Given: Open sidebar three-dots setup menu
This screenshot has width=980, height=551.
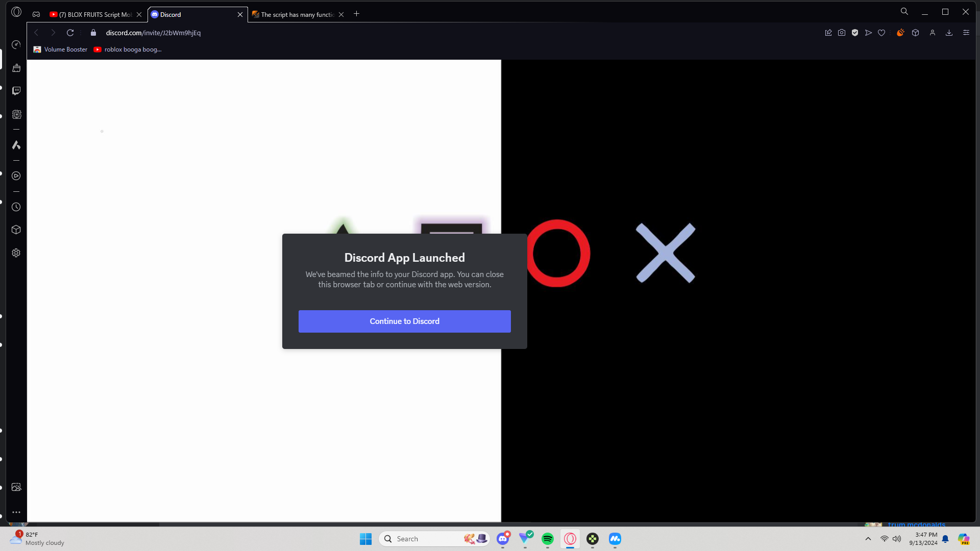Looking at the screenshot, I should (16, 512).
